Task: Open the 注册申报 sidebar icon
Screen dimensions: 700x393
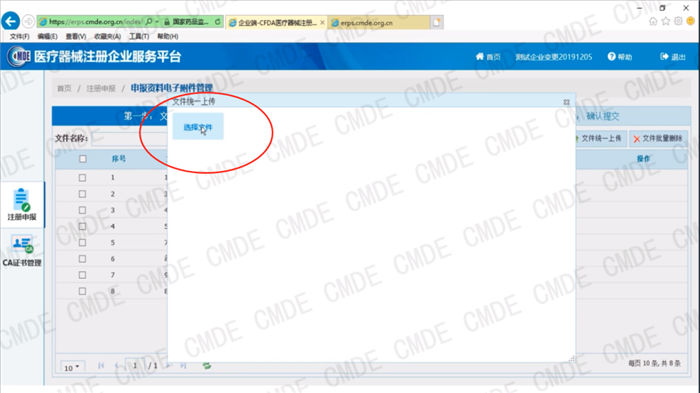Action: [21, 205]
